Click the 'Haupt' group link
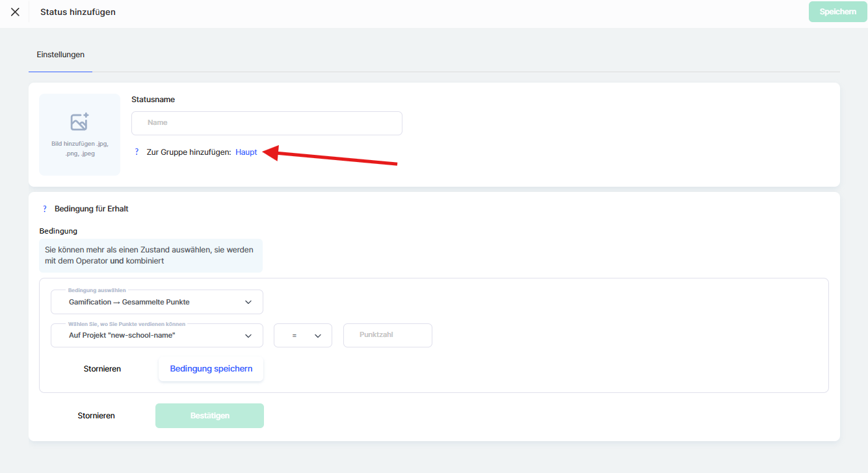Screen dimensions: 868x473 (246, 152)
